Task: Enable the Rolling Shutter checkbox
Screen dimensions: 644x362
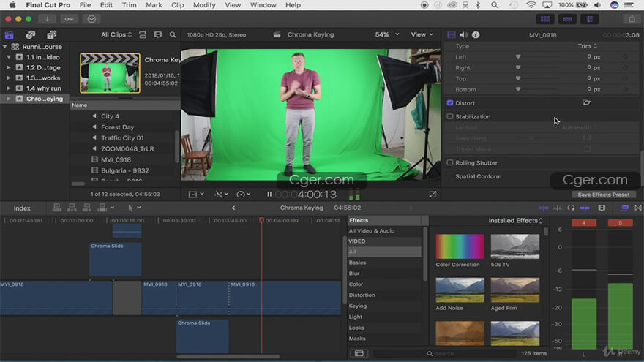Action: (450, 162)
